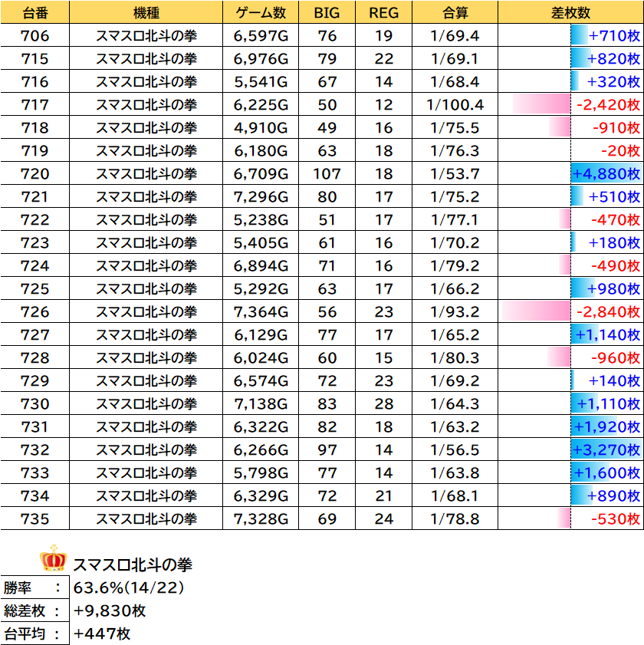644x645 pixels.
Task: Click the 7,328G game count cell
Action: tap(261, 518)
